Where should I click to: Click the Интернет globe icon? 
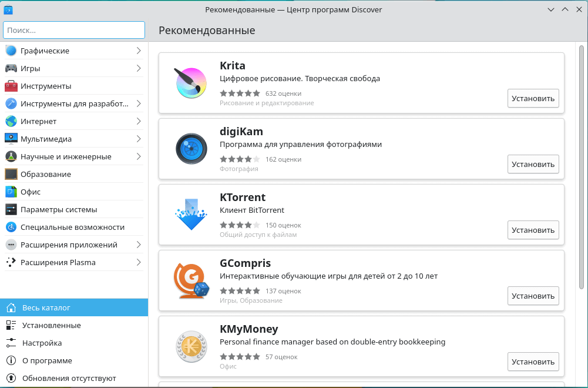pos(11,121)
